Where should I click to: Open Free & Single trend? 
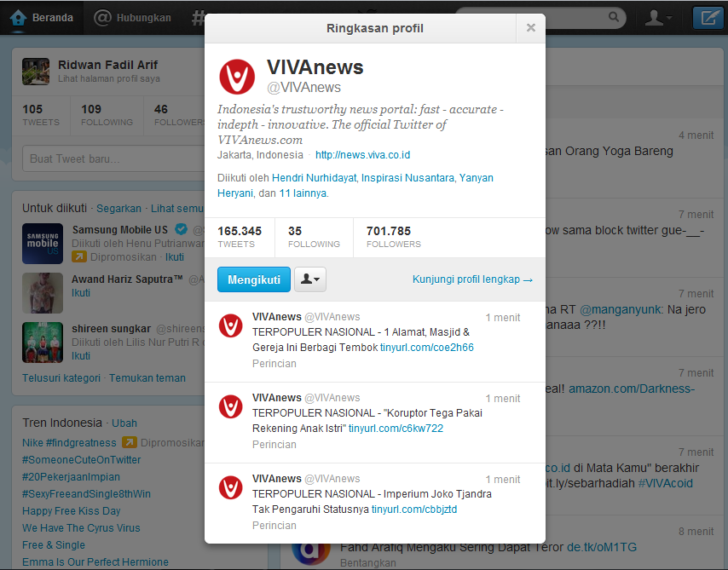pos(54,545)
